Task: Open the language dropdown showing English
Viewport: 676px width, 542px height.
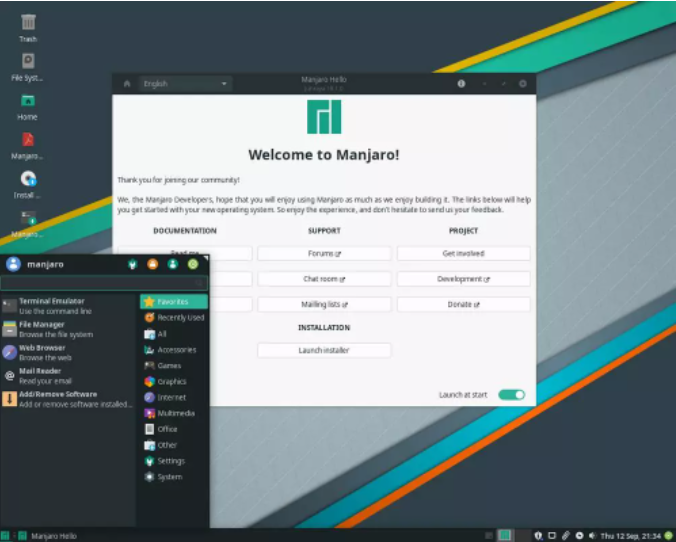Action: (x=185, y=84)
